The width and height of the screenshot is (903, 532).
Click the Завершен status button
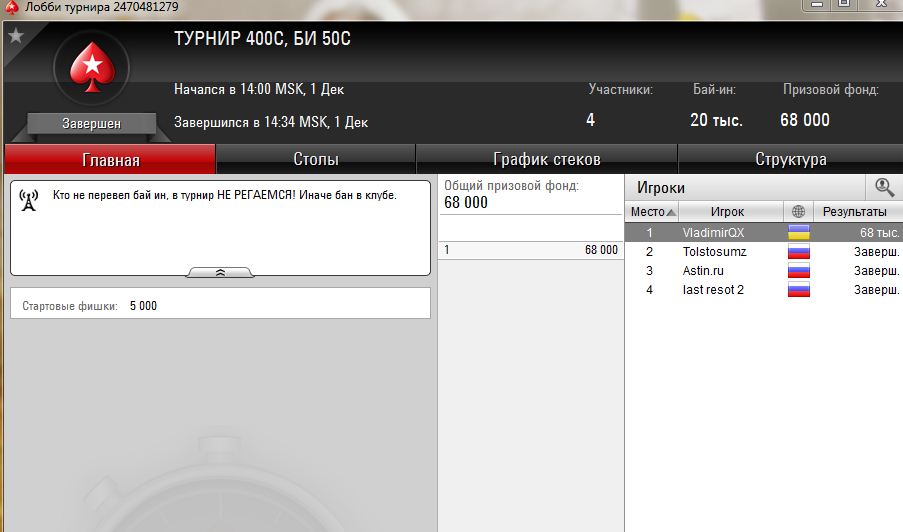[x=92, y=123]
